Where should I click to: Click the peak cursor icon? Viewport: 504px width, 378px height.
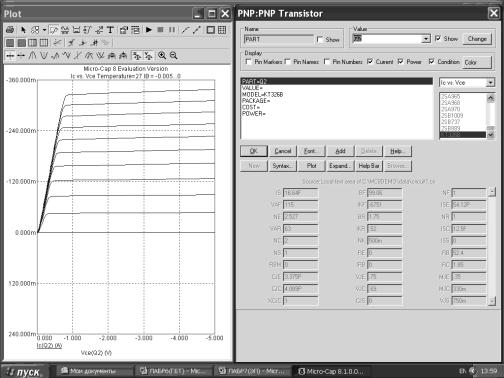pyautogui.click(x=32, y=55)
